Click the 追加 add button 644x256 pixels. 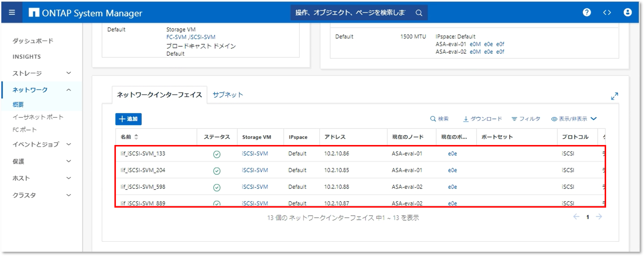click(x=128, y=119)
